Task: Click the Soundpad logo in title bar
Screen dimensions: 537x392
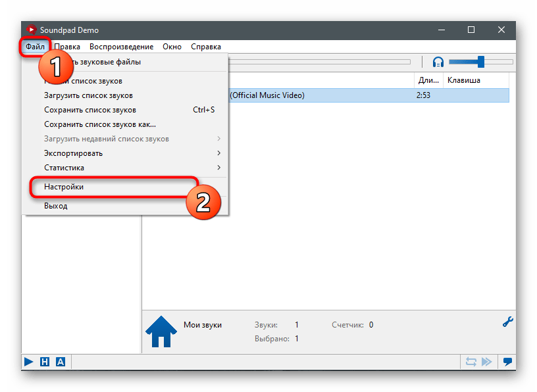Action: click(x=30, y=30)
